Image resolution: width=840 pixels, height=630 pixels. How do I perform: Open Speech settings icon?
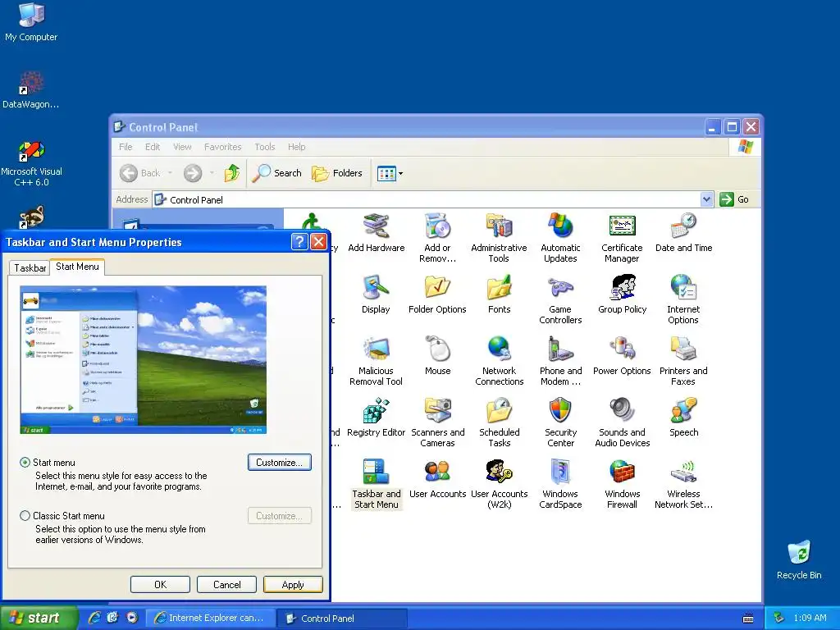click(x=683, y=418)
